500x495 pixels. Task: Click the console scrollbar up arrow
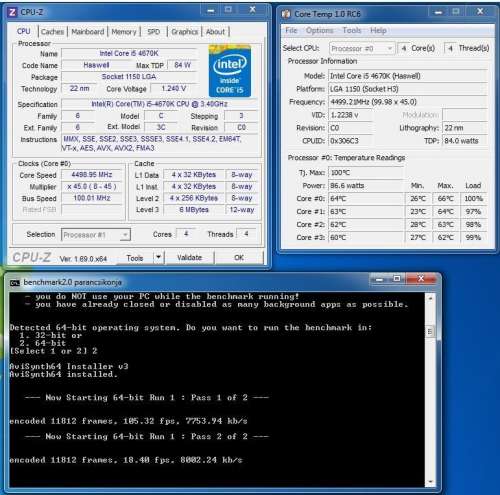point(430,298)
